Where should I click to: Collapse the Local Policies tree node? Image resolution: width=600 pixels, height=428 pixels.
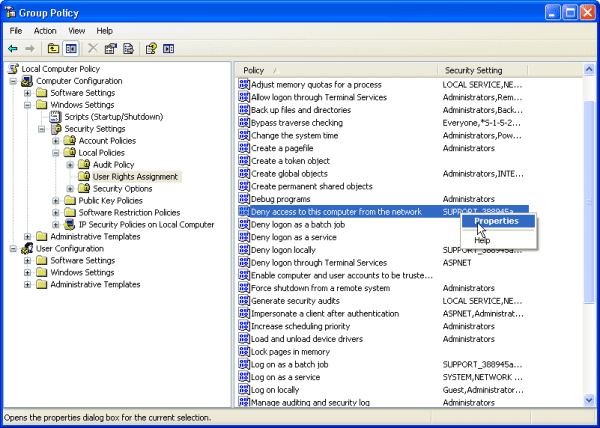tap(57, 153)
